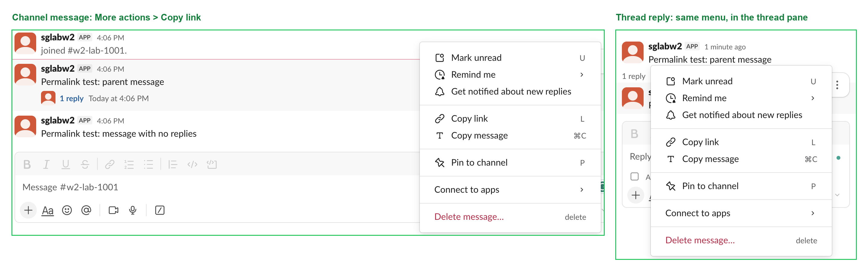Open the emoji picker in channel composer

(67, 210)
